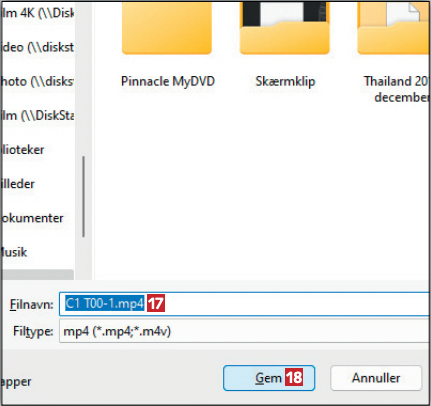This screenshot has width=431, height=406.
Task: Click the sidebar vertical scrollbar thumb
Action: [83, 197]
